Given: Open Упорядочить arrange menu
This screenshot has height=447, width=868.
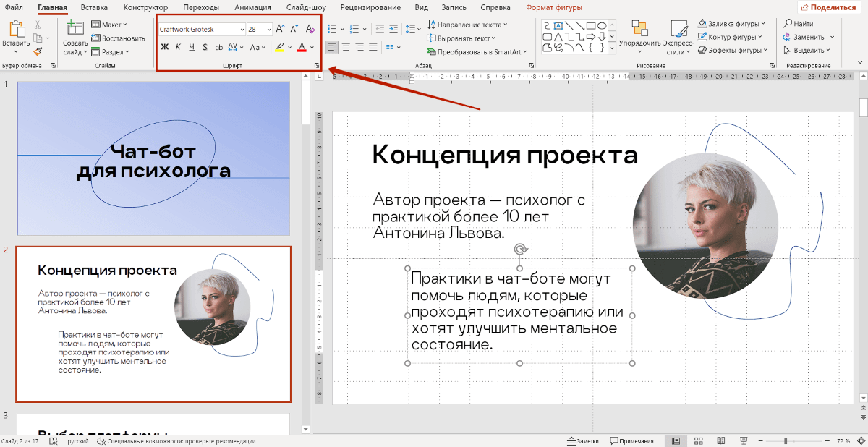Looking at the screenshot, I should 639,37.
